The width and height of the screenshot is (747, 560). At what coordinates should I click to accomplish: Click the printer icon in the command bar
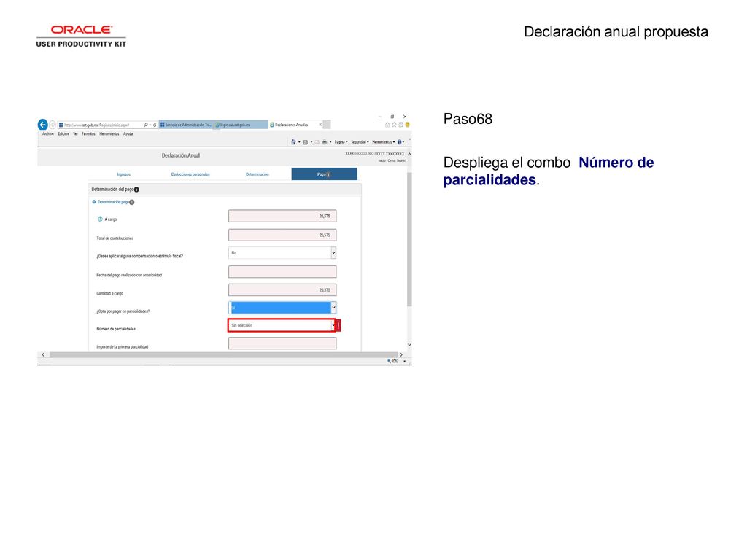tap(325, 142)
